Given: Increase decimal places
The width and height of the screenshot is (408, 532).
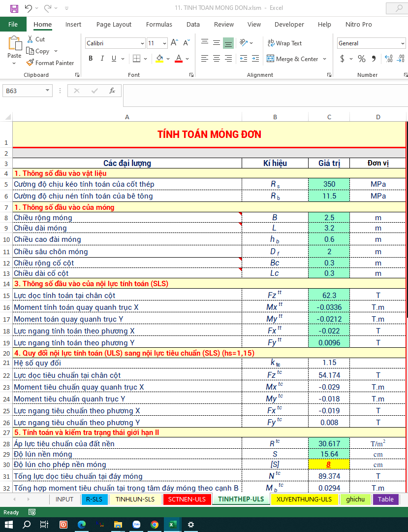Looking at the screenshot, I should coord(389,59).
